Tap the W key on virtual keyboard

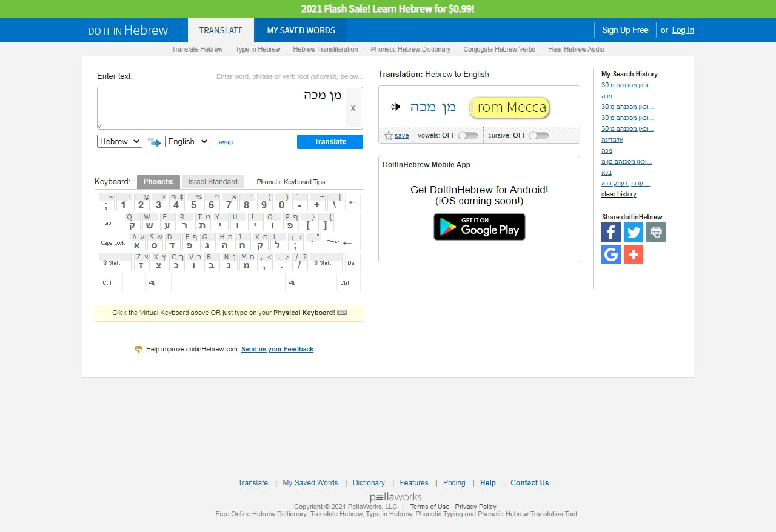pos(150,222)
